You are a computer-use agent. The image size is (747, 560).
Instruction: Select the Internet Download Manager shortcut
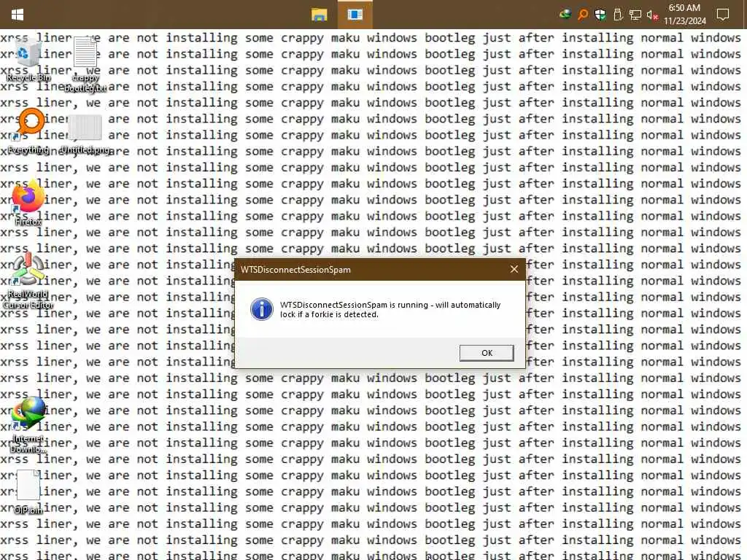point(28,425)
